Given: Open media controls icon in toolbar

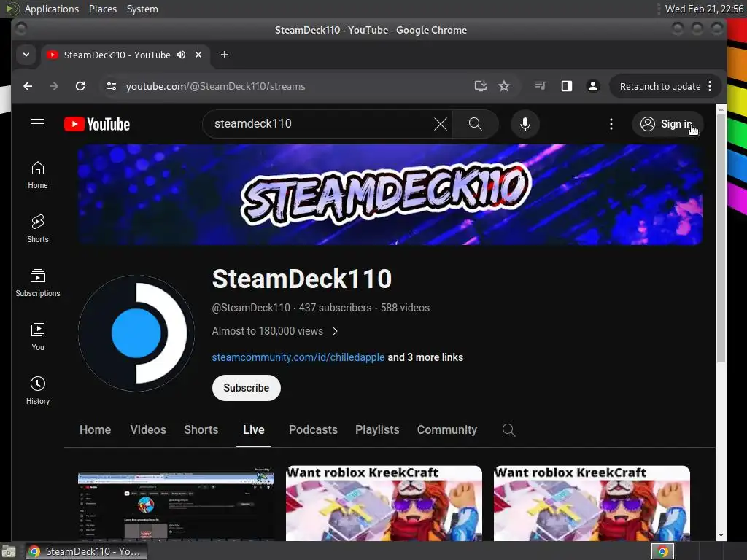Looking at the screenshot, I should pyautogui.click(x=541, y=86).
